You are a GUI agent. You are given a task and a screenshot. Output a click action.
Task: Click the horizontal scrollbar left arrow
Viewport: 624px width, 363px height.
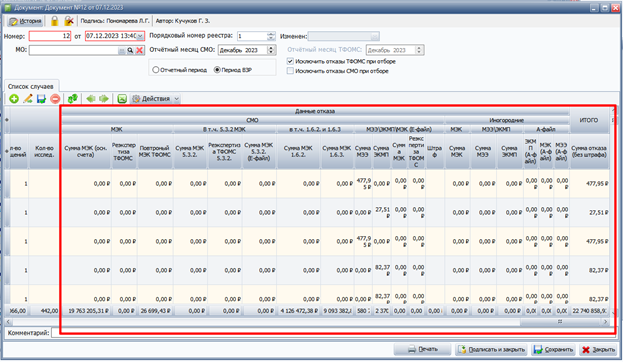(8, 322)
